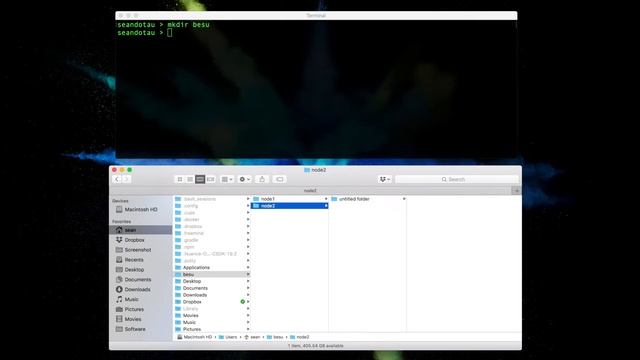Select Finder column view button
This screenshot has width=640, height=360.
click(x=200, y=179)
